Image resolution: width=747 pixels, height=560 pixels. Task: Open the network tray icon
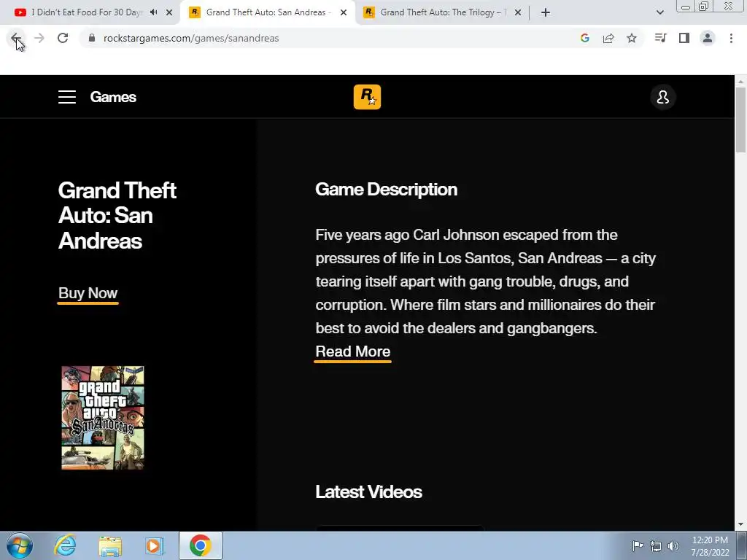pyautogui.click(x=656, y=545)
